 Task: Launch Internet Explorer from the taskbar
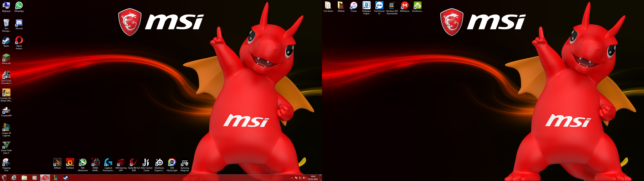[x=14, y=178]
